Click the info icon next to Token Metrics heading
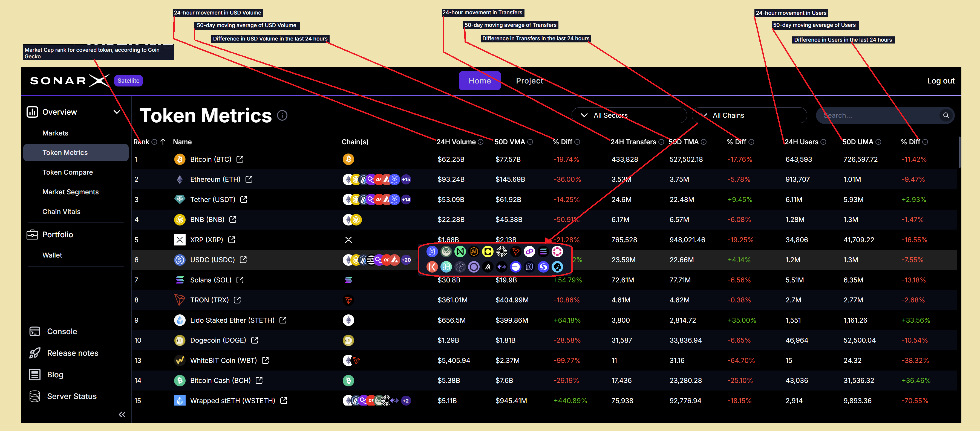 (282, 116)
